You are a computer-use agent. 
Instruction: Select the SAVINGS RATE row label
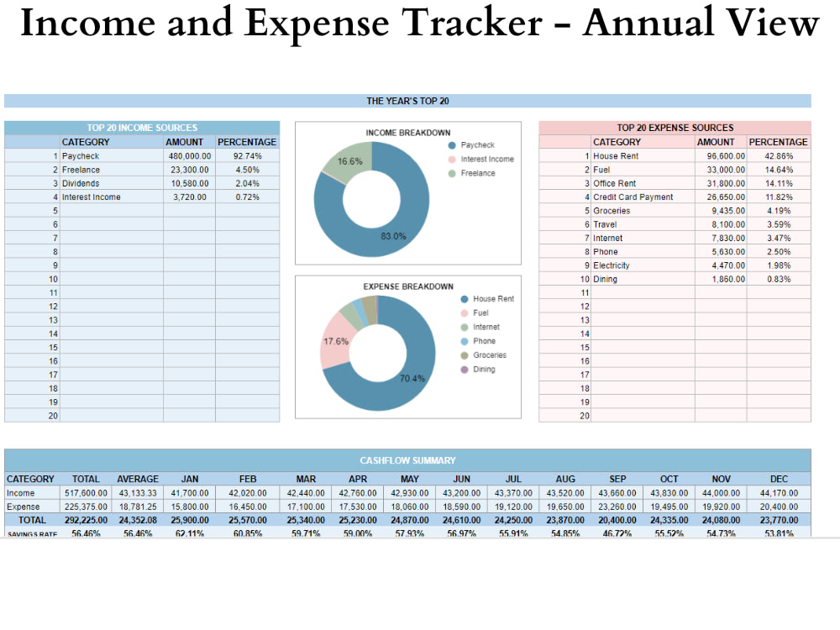pyautogui.click(x=32, y=534)
